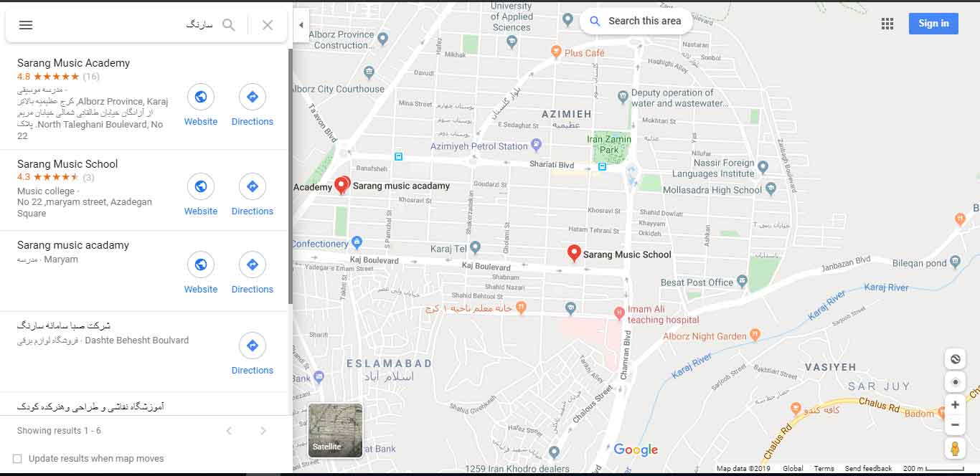Click rating count (16) for Sarang Music Academy
The height and width of the screenshot is (476, 980).
click(91, 77)
